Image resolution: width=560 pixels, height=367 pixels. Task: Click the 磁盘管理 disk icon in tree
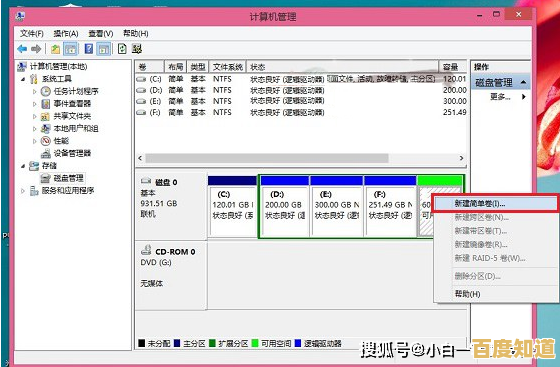[x=45, y=178]
